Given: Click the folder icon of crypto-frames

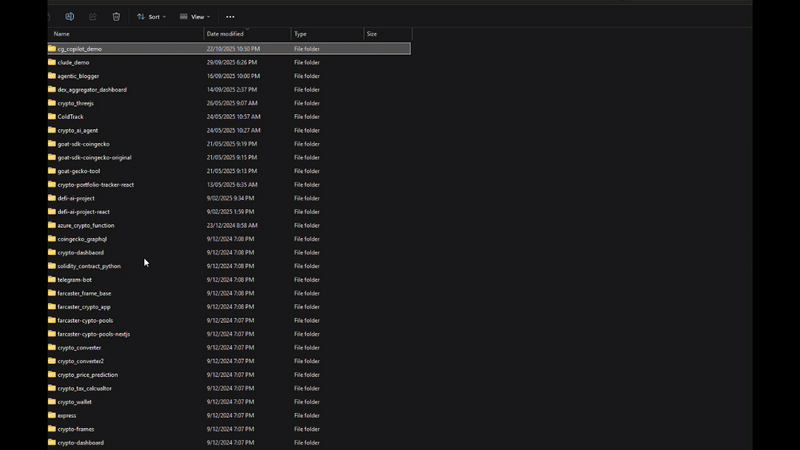Looking at the screenshot, I should 52,429.
